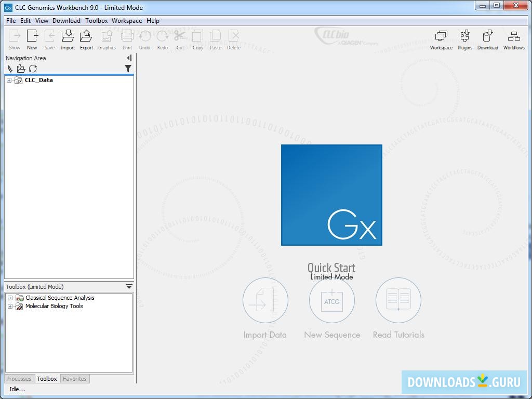Screen dimensions: 532x399
Task: Expand Classical Sequence Analysis node
Action: 10,298
